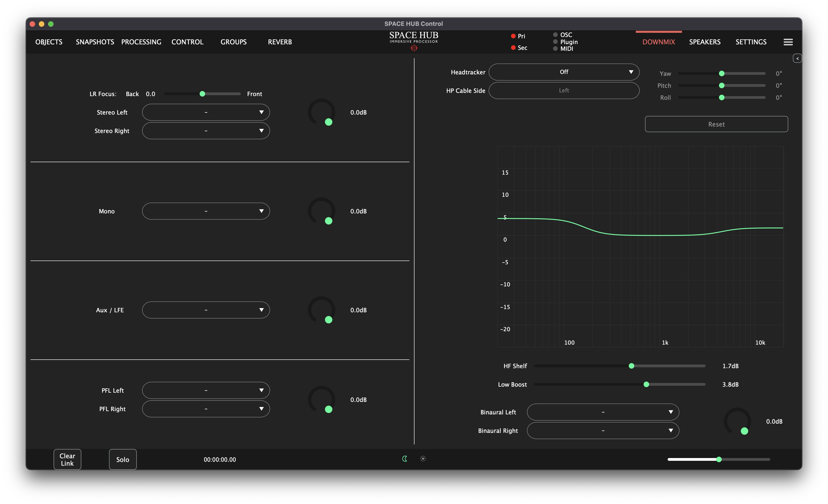Click the Pitch slider handle
This screenshot has width=828, height=504.
pyautogui.click(x=721, y=86)
